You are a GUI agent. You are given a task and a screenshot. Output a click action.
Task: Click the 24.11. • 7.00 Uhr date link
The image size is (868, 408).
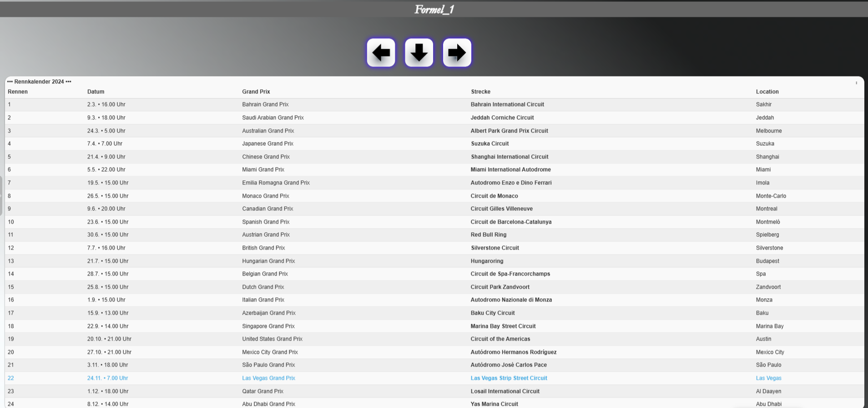coord(108,378)
